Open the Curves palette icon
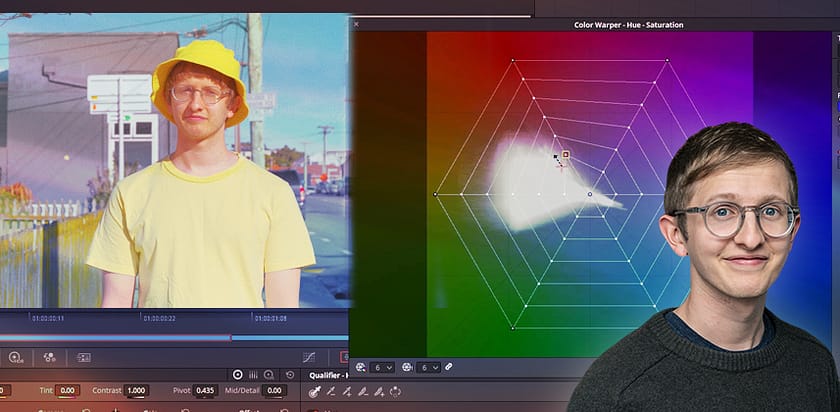The image size is (840, 412). click(x=309, y=357)
